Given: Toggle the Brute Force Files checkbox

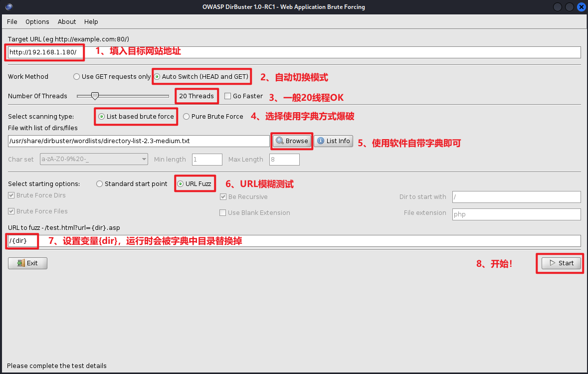Looking at the screenshot, I should coord(11,211).
